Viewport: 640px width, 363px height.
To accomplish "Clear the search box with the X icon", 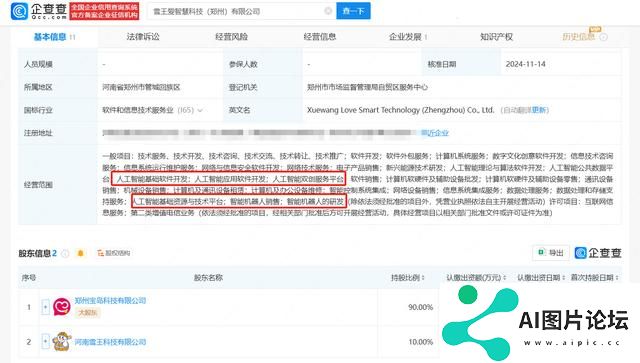I will coord(328,11).
